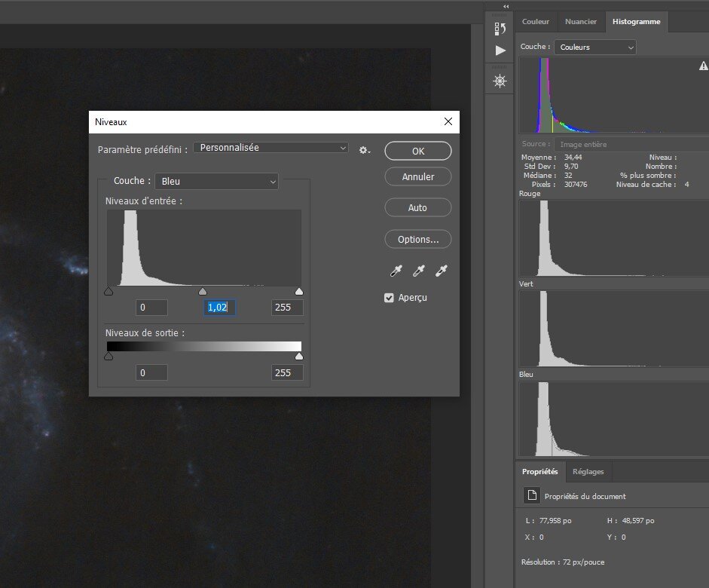Click the output levels gradient bar

pos(204,347)
